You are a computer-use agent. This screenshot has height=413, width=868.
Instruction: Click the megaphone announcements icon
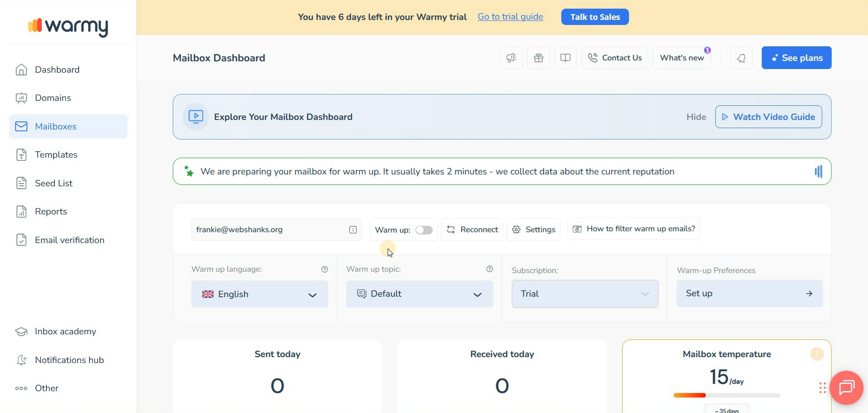[511, 58]
